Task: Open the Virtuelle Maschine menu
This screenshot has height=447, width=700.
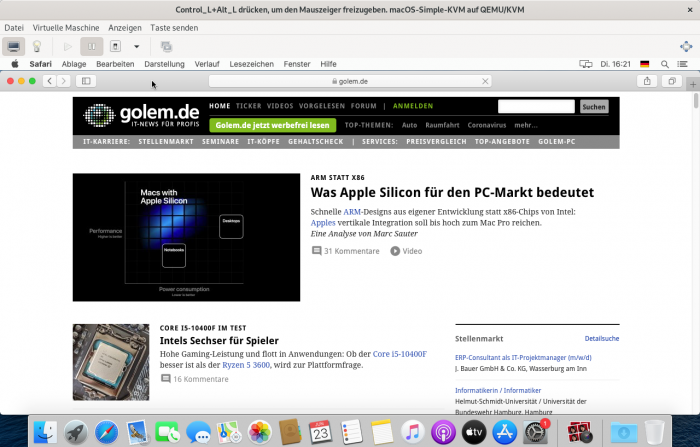Action: 66,28
